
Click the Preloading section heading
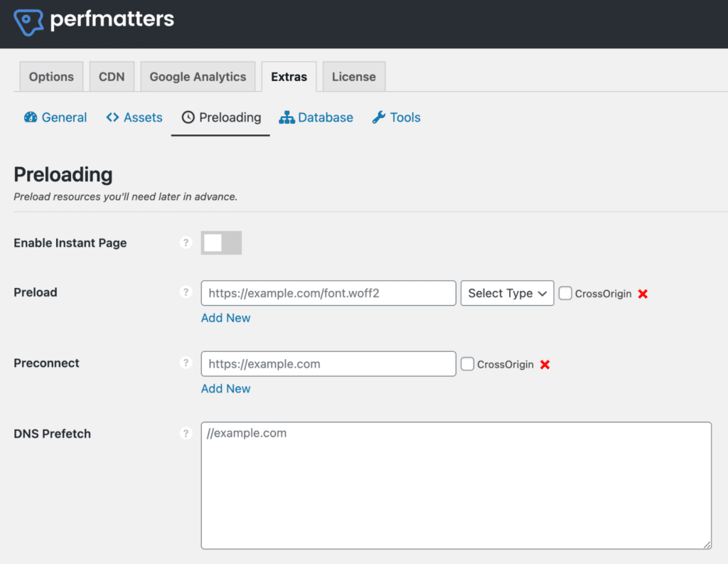pyautogui.click(x=63, y=175)
